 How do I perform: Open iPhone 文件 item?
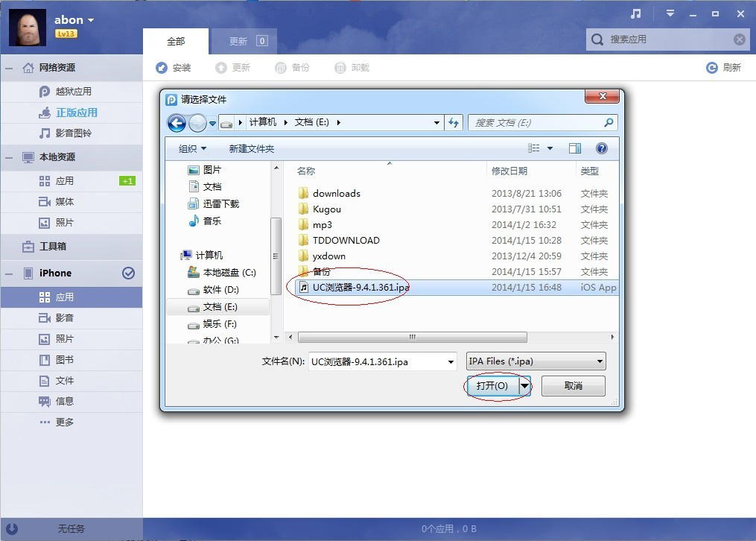[72, 381]
